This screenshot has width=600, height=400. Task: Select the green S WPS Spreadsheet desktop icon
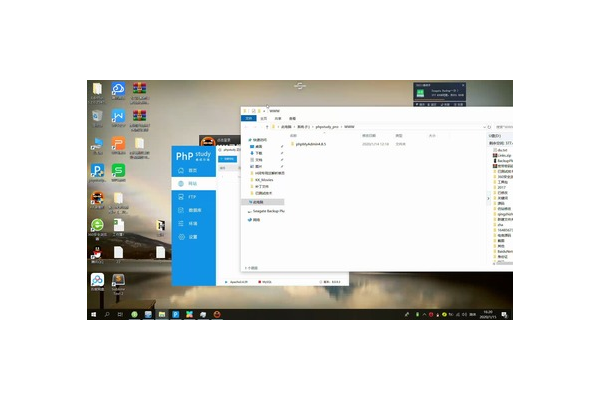click(118, 173)
